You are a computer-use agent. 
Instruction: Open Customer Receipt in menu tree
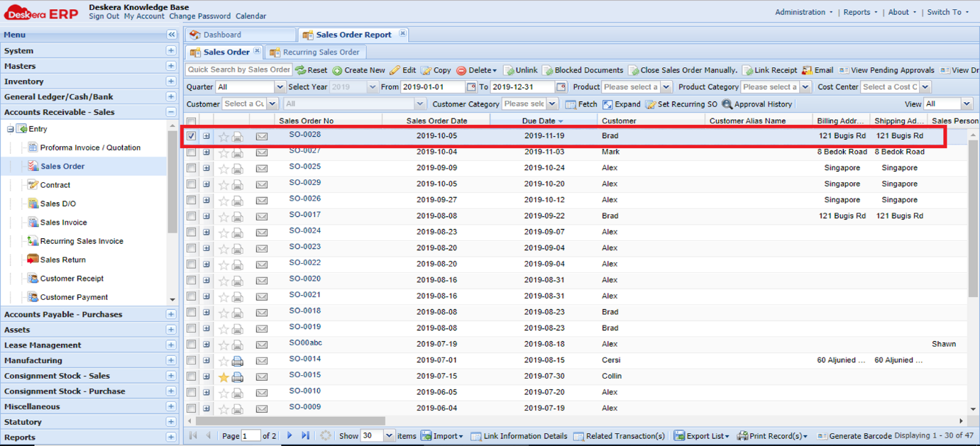(x=72, y=279)
